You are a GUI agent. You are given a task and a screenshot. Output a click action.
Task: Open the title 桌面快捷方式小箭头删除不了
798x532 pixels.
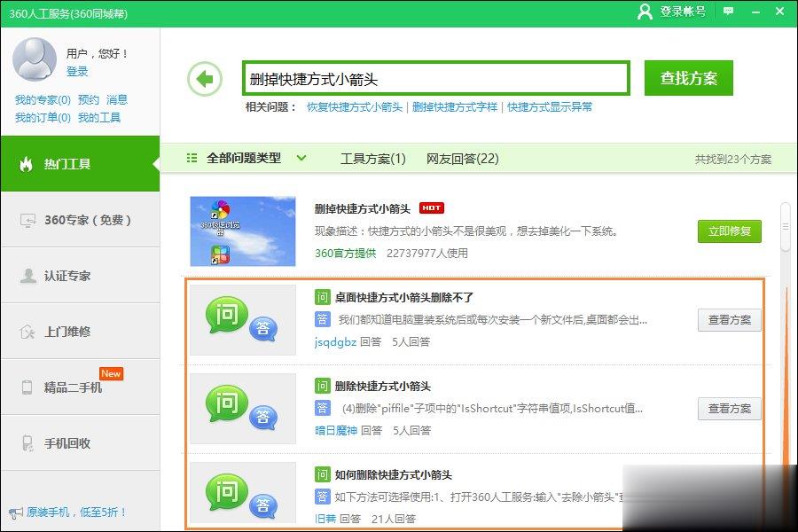(x=404, y=297)
